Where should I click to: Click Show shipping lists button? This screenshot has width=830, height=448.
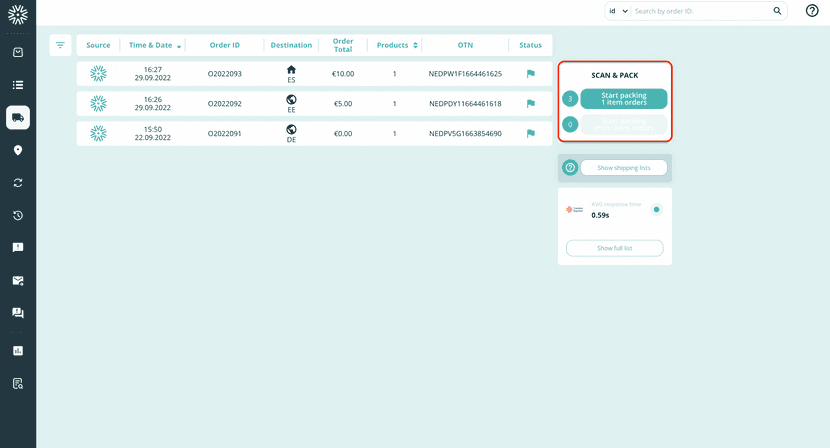(623, 168)
